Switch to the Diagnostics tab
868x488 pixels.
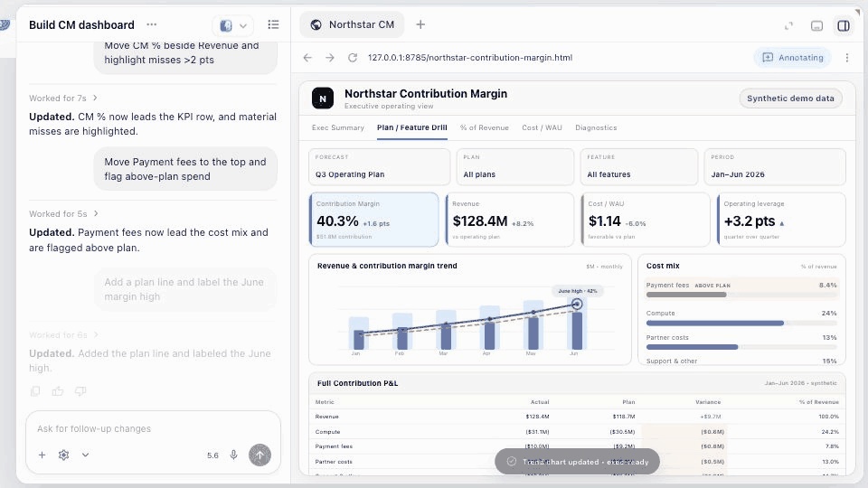[x=596, y=127]
